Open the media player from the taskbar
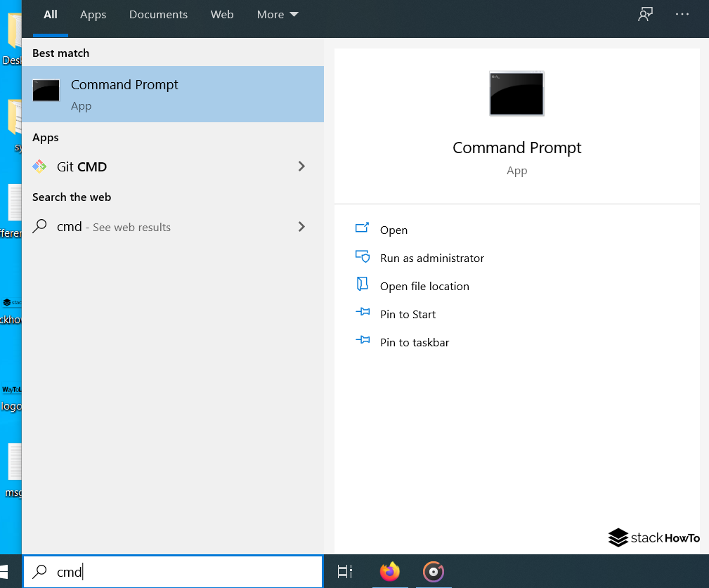709x588 pixels. (x=433, y=572)
